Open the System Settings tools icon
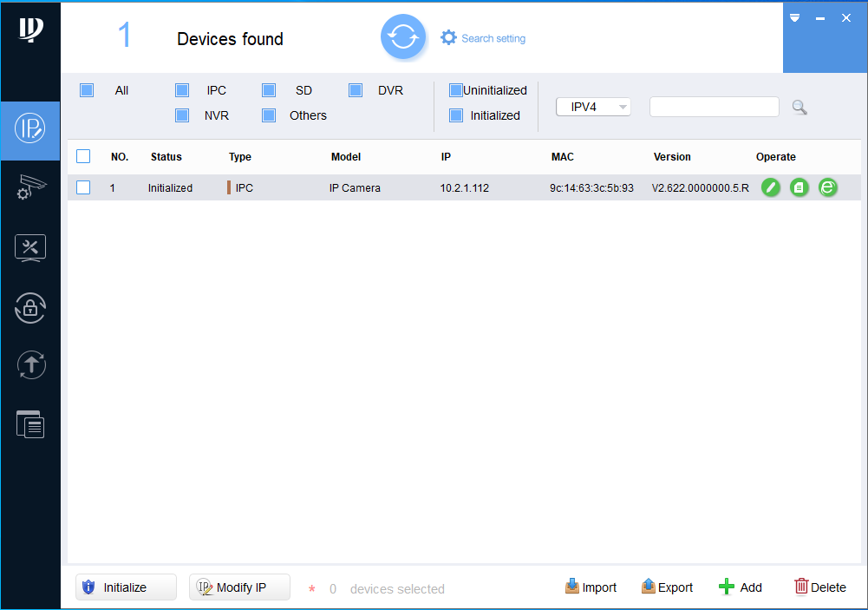This screenshot has height=610, width=868. click(30, 247)
